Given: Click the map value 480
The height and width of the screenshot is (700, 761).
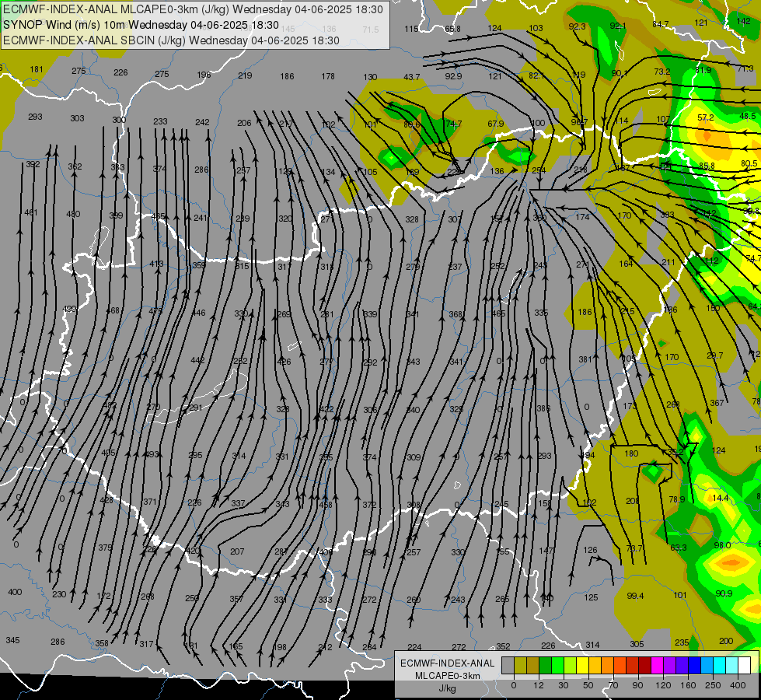Looking at the screenshot, I should [x=73, y=214].
